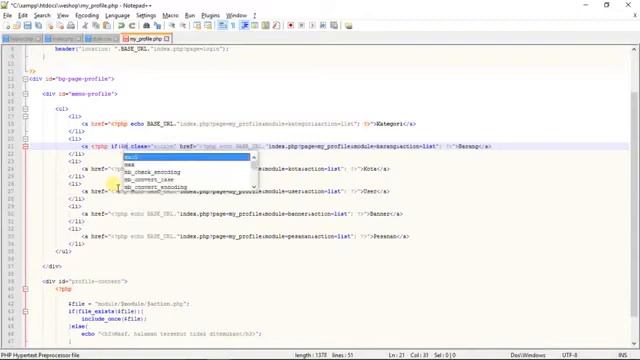Open the Language menu
This screenshot has height=360, width=640.
point(117,16)
